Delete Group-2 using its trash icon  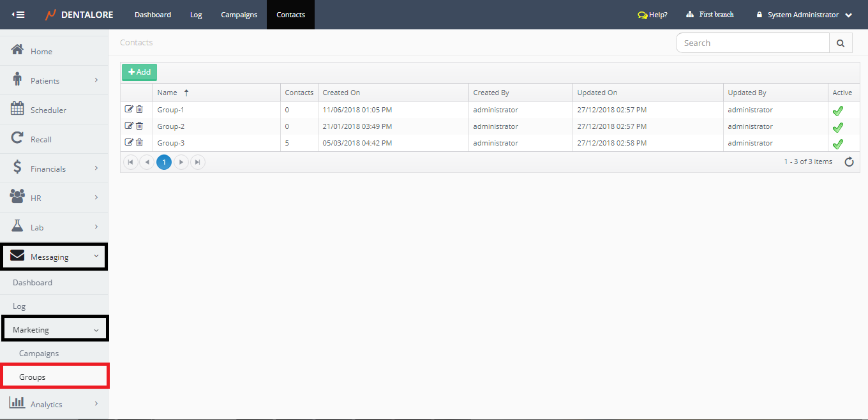click(x=139, y=126)
